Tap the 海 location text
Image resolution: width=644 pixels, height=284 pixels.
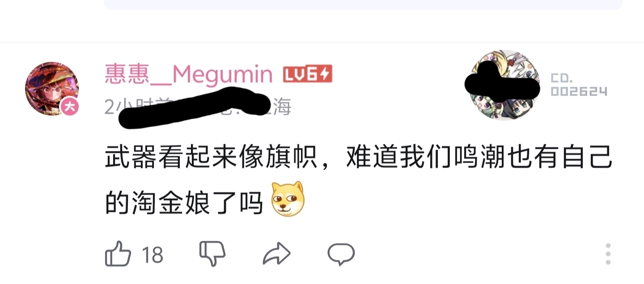coord(282,107)
